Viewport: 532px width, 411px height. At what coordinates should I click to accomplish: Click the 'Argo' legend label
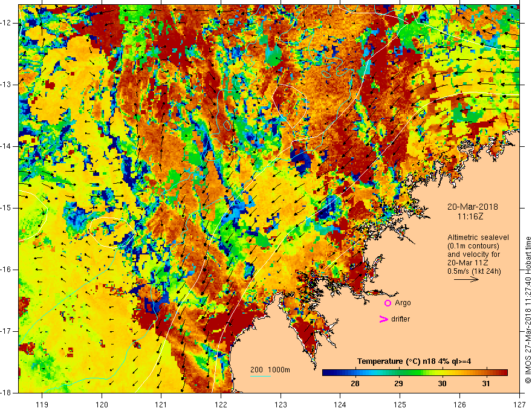click(403, 303)
